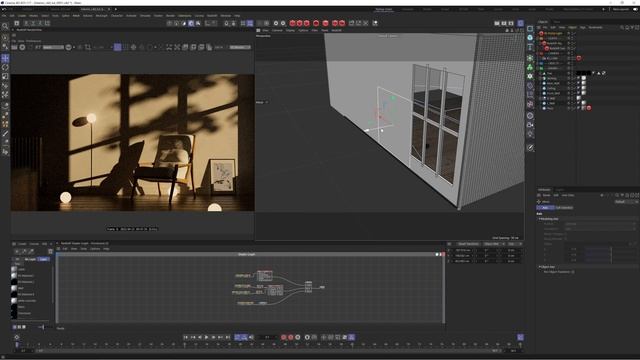Open the Tags menu in the Object Manager
This screenshot has width=640, height=360.
pyautogui.click(x=582, y=27)
